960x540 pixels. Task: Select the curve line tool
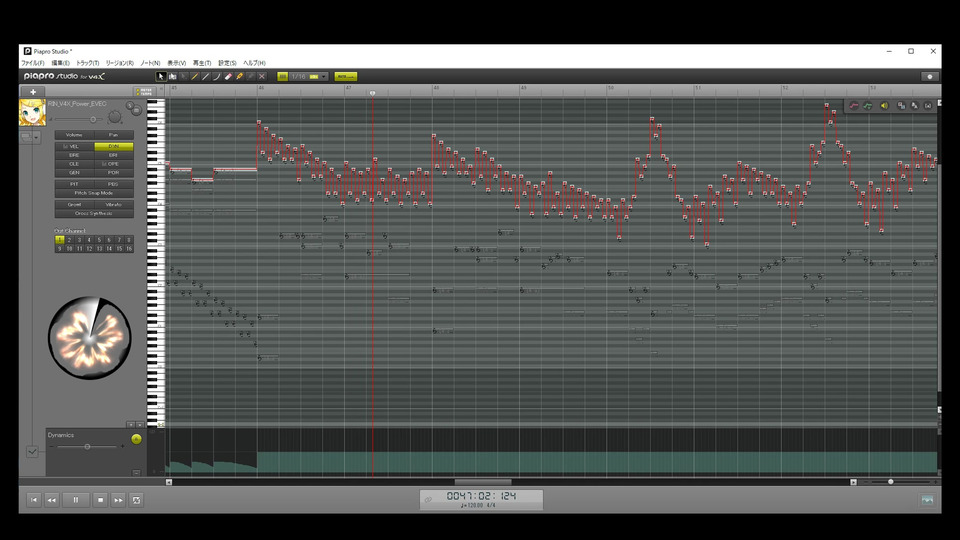(217, 77)
